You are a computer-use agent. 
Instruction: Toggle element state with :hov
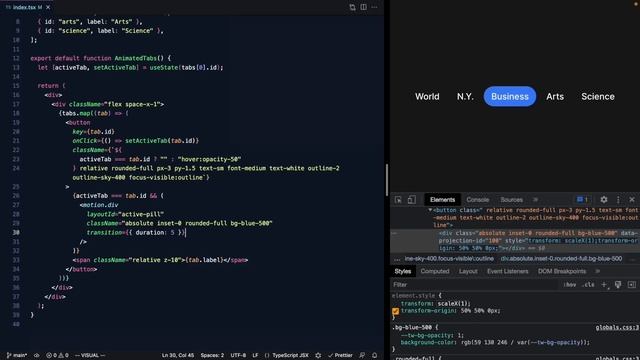[570, 284]
